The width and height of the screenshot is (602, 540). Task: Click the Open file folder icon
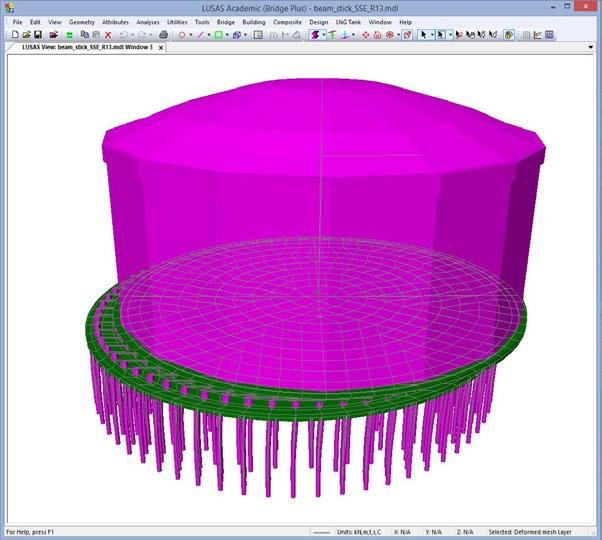tap(26, 35)
